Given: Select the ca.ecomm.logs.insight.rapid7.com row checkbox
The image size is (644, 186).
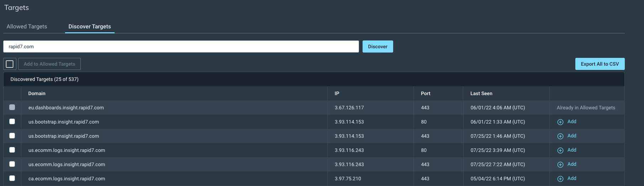Looking at the screenshot, I should 12,178.
